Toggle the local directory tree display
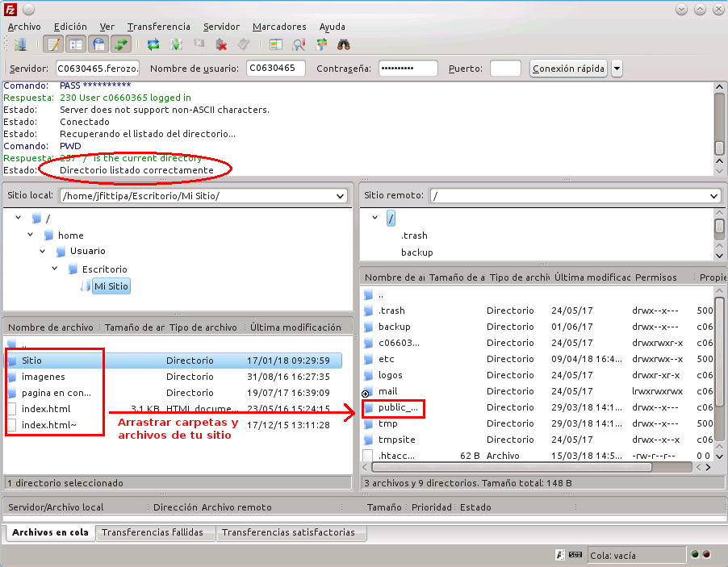 76,44
